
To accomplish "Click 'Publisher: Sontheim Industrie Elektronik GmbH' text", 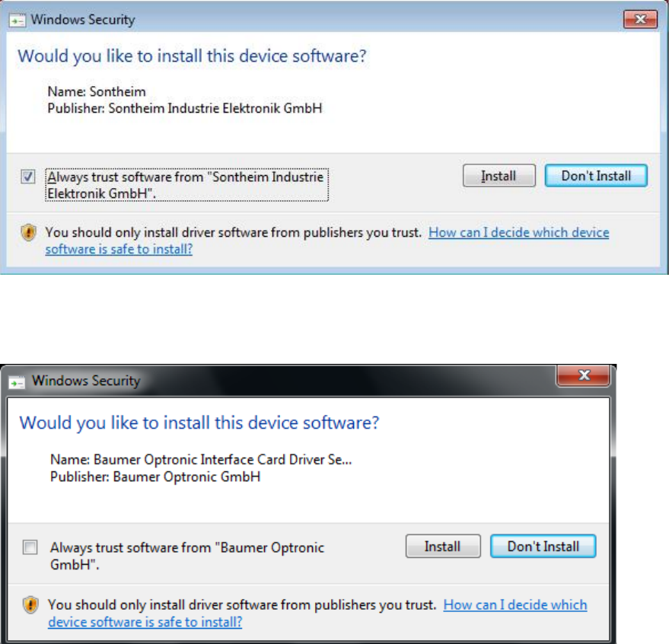I will [185, 108].
